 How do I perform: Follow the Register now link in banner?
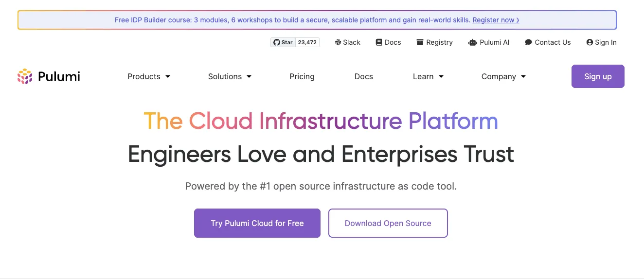click(x=496, y=20)
